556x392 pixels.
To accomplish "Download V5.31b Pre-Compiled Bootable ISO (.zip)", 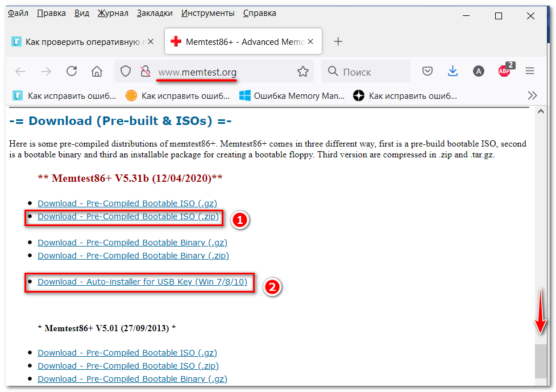I will 128,216.
